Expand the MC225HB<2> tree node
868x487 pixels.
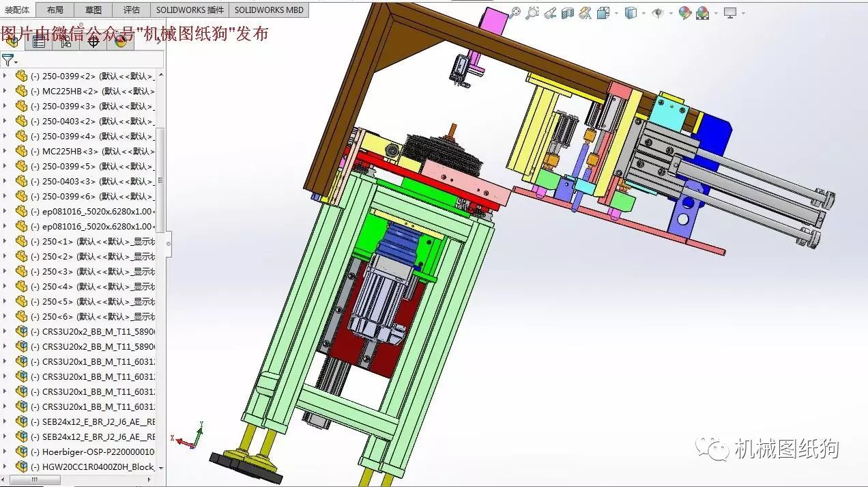5,91
